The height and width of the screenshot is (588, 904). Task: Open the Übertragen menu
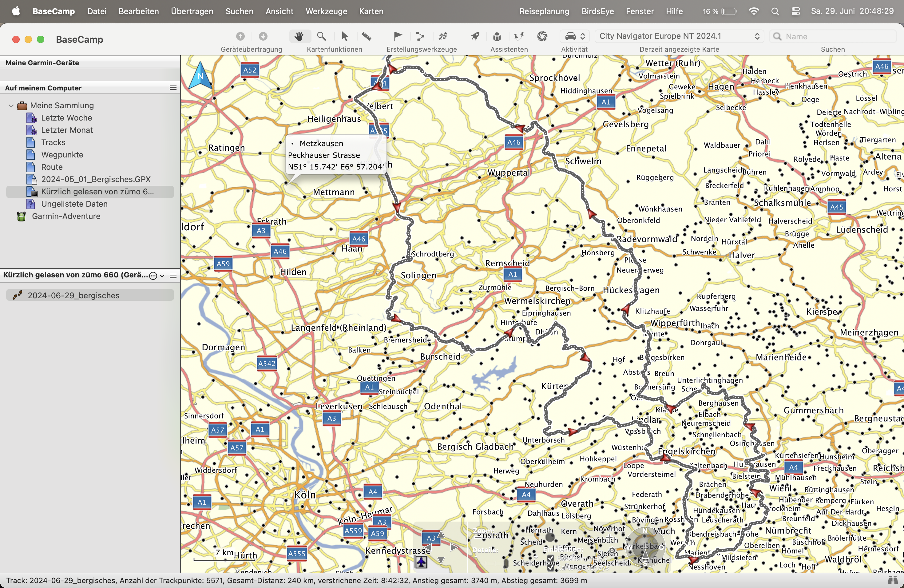pyautogui.click(x=192, y=11)
